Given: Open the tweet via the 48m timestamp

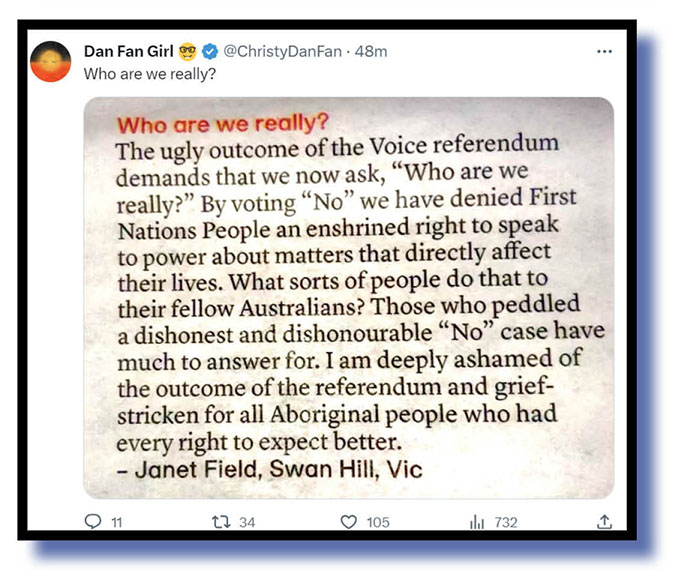Looking at the screenshot, I should pos(372,51).
